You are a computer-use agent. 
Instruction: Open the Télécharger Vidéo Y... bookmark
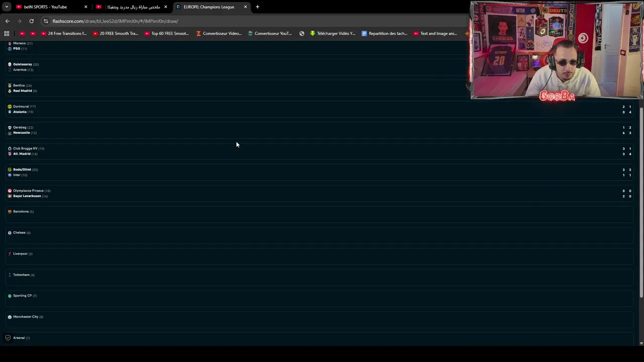point(333,34)
